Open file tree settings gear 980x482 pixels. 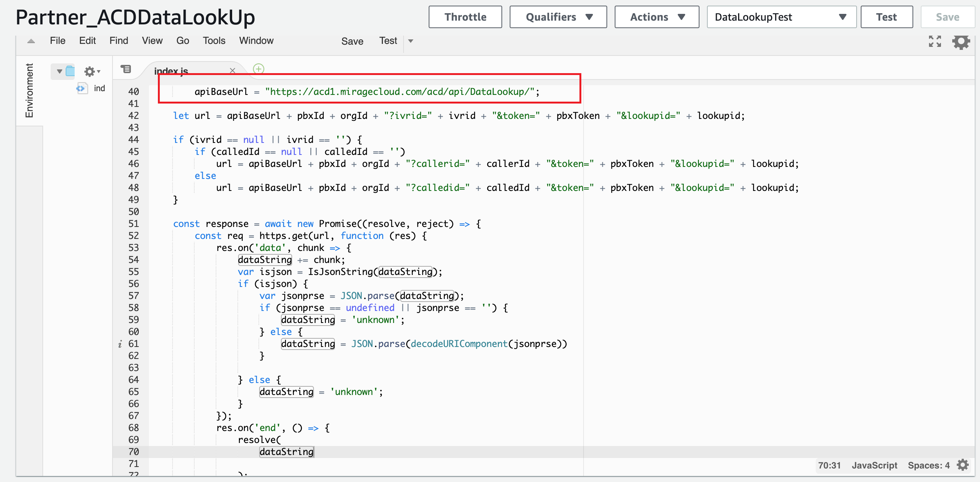92,71
